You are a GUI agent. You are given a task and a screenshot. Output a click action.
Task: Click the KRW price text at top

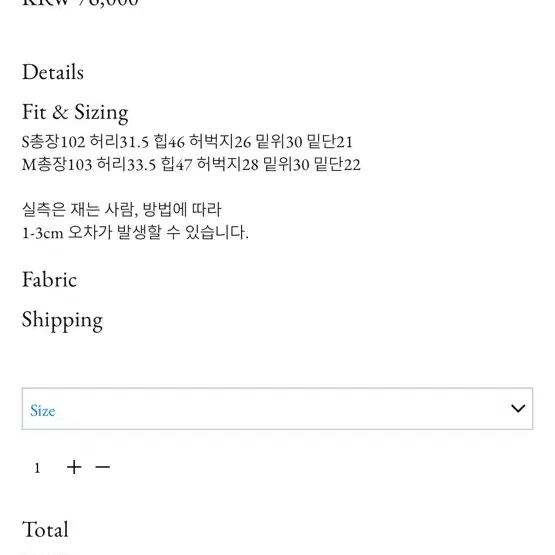point(80,3)
